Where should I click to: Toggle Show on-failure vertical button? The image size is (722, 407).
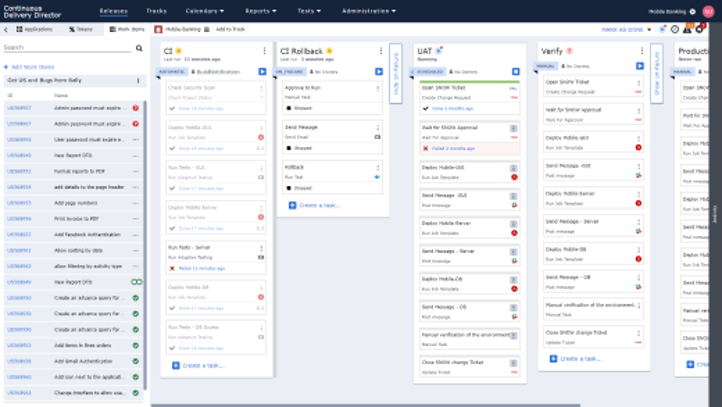[x=656, y=72]
